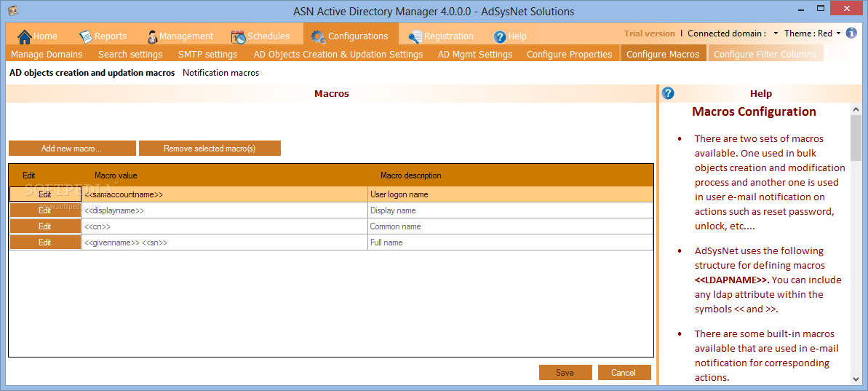Click the Home house icon
This screenshot has height=391, width=868.
pos(24,36)
